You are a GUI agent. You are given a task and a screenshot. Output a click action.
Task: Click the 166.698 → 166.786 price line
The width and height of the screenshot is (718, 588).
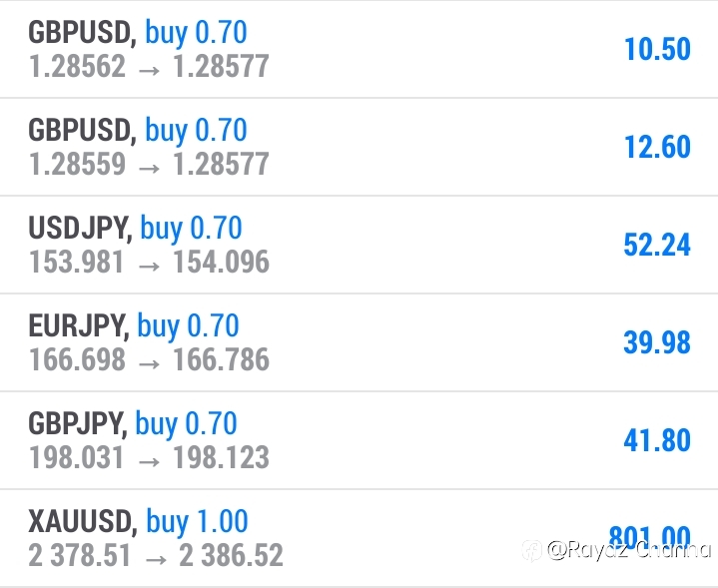(x=149, y=359)
